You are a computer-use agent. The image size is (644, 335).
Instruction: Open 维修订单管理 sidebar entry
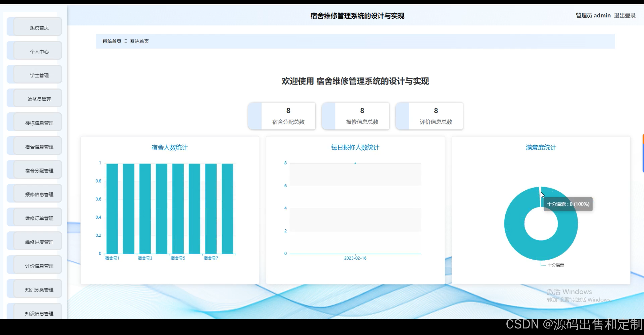[x=39, y=218]
